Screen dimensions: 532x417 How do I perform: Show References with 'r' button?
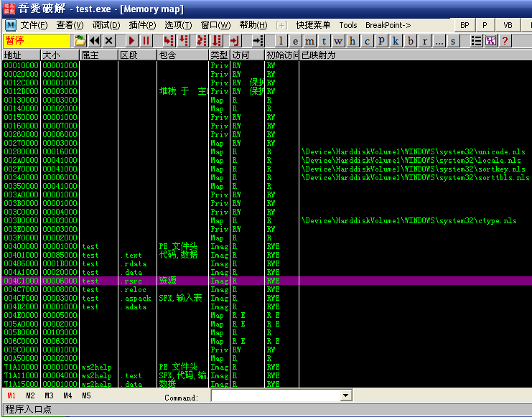coord(425,41)
